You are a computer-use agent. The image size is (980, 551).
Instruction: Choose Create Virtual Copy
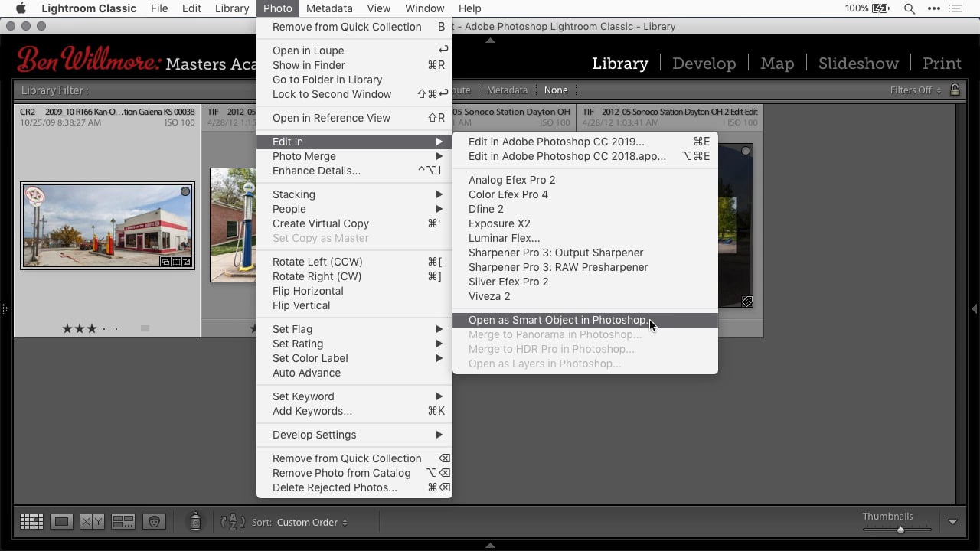click(x=354, y=223)
